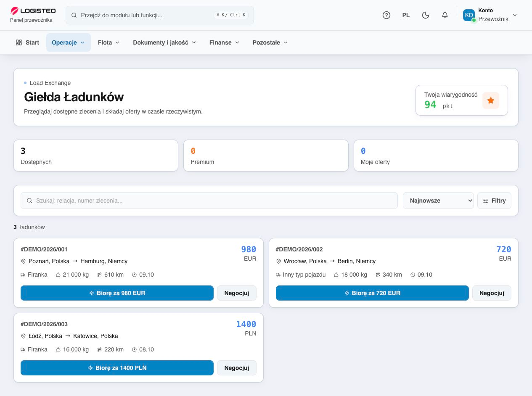Click the distance icon beside 340 km

[378, 275]
